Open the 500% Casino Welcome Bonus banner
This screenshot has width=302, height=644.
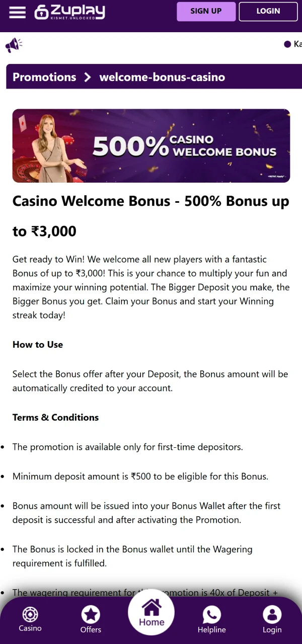coord(151,145)
